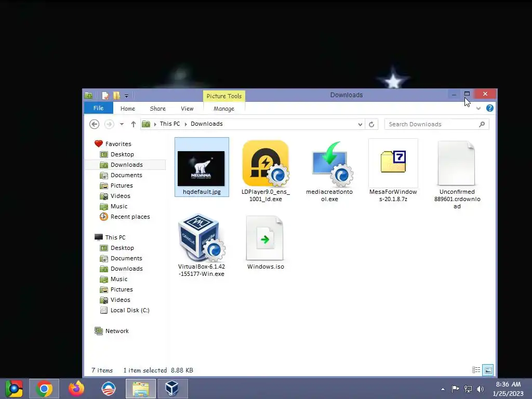Switch to Details view in status bar
Screen dimensions: 532x399
click(476, 370)
